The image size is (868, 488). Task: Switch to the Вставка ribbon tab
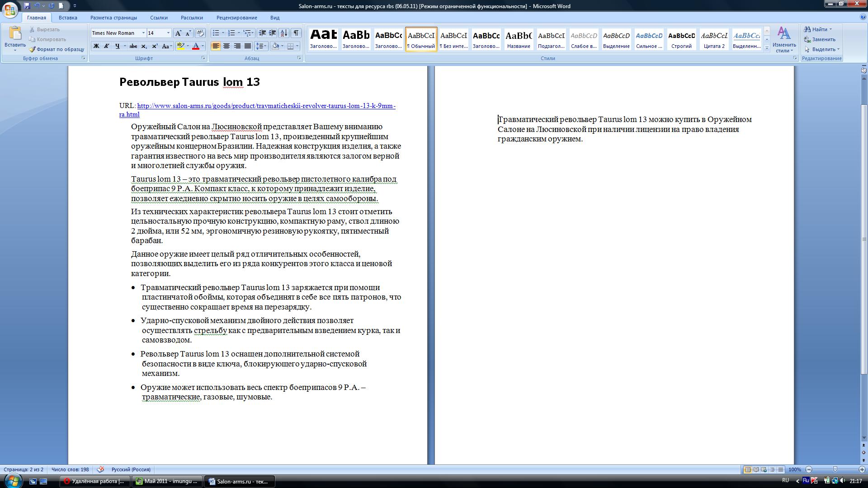[x=68, y=18]
